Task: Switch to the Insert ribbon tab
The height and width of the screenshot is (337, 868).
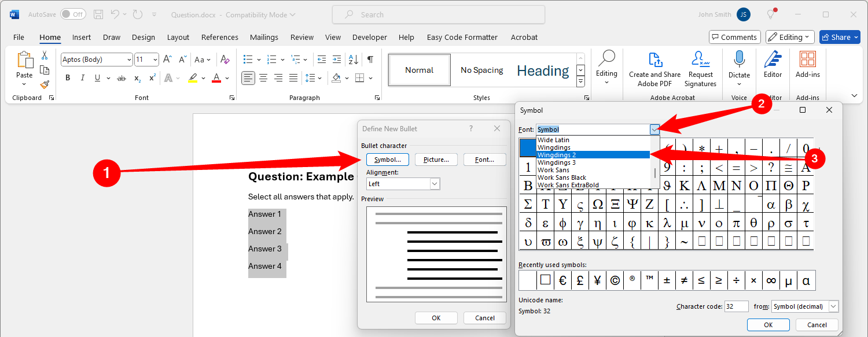Action: [81, 36]
